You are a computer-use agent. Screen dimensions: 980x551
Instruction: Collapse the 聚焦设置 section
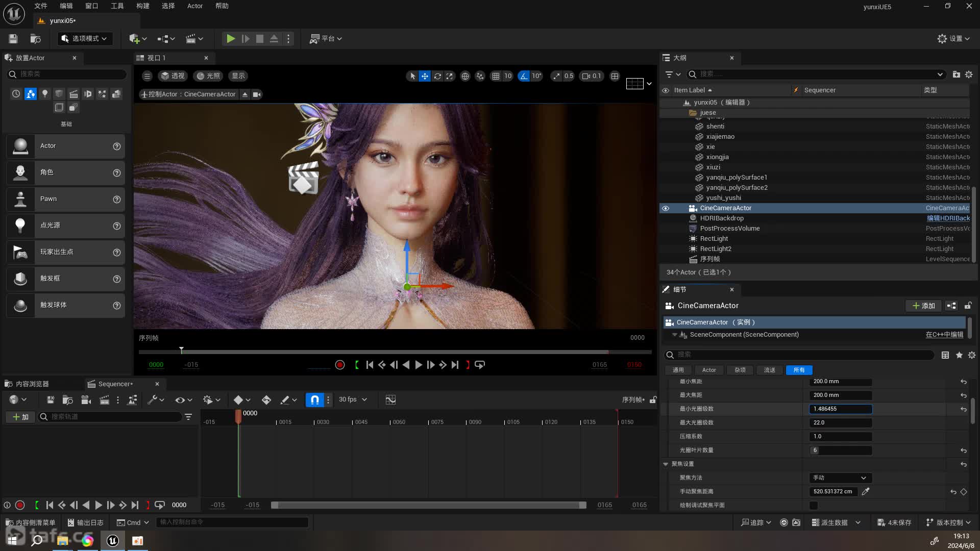tap(666, 464)
